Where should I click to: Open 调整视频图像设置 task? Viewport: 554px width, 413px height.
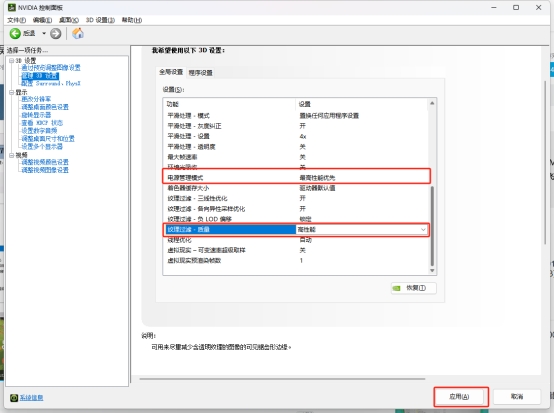pyautogui.click(x=45, y=170)
